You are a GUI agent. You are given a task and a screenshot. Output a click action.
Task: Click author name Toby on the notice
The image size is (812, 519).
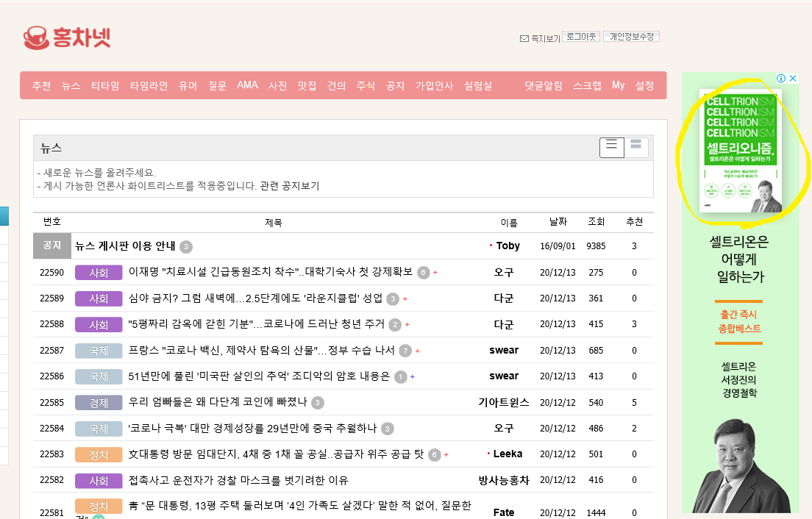point(508,246)
